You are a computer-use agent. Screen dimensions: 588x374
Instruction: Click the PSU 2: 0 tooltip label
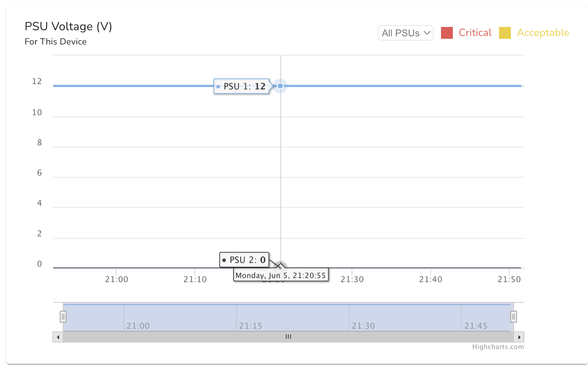click(244, 260)
